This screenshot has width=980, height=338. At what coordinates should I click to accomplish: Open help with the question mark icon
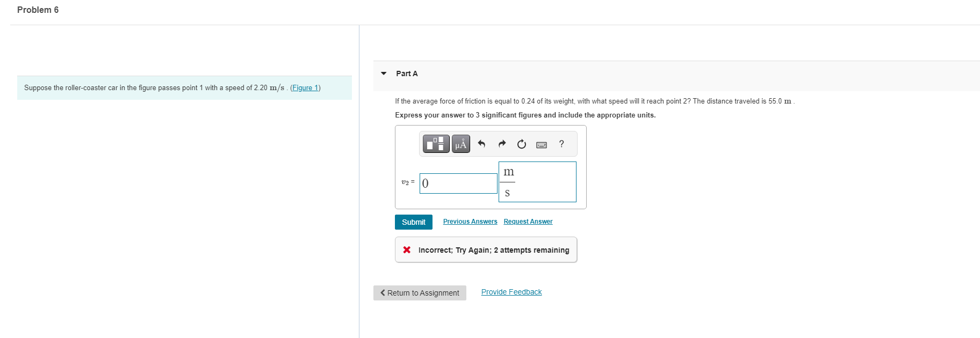[561, 144]
